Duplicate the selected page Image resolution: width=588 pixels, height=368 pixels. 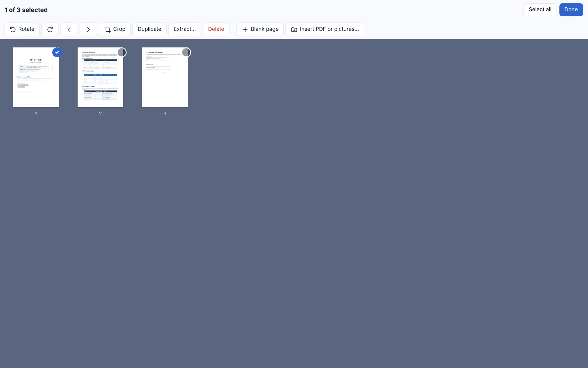[x=149, y=29]
